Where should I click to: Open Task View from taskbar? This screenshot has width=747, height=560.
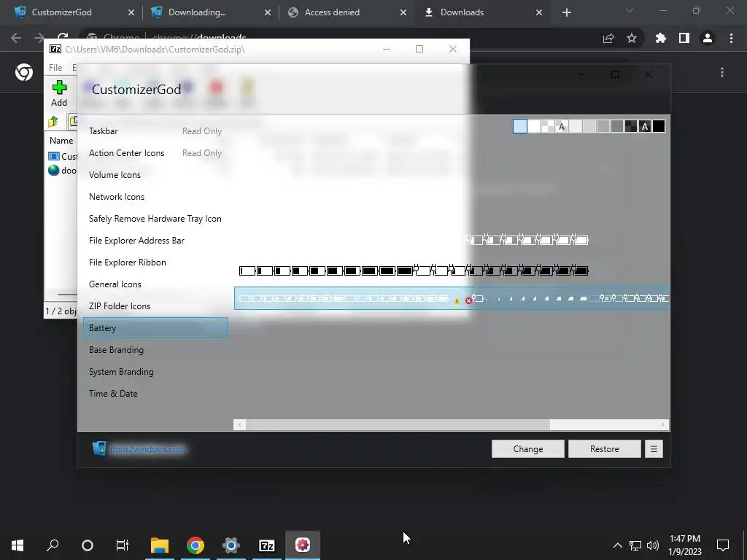[123, 545]
